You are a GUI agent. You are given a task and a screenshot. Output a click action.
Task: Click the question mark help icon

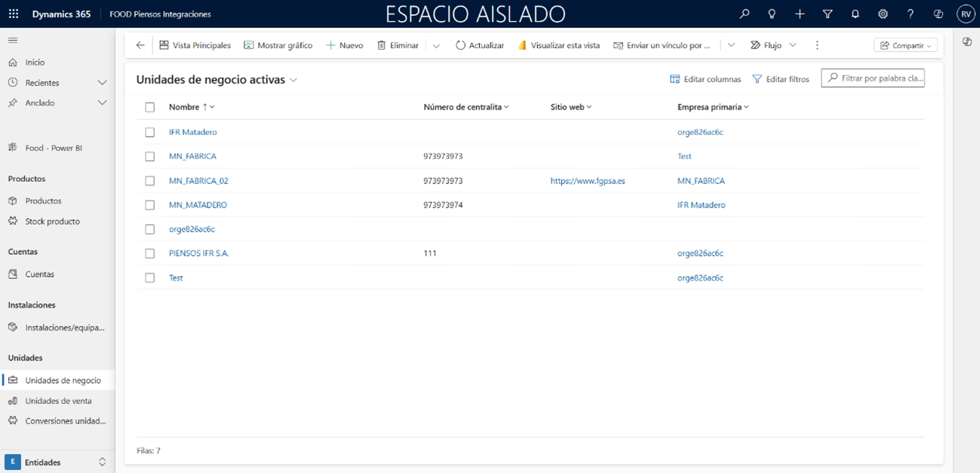911,14
